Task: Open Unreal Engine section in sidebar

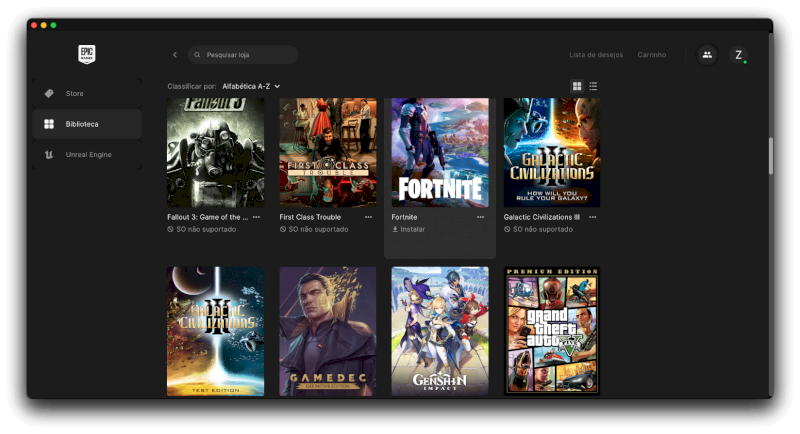Action: pos(87,155)
